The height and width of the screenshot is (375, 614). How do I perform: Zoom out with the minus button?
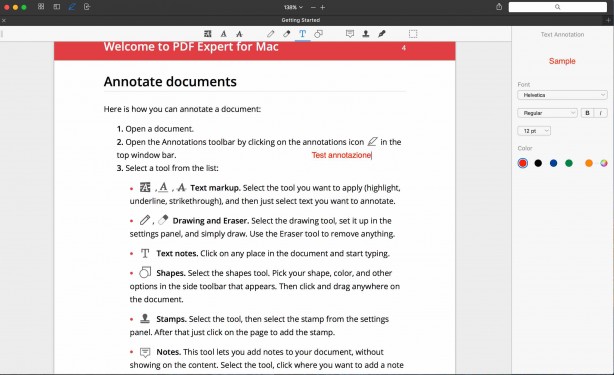[313, 7]
